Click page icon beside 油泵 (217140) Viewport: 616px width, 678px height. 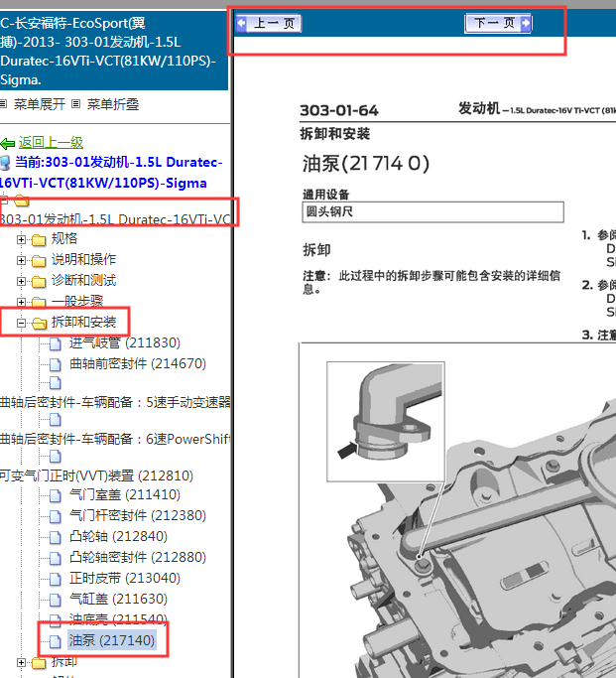pyautogui.click(x=55, y=641)
